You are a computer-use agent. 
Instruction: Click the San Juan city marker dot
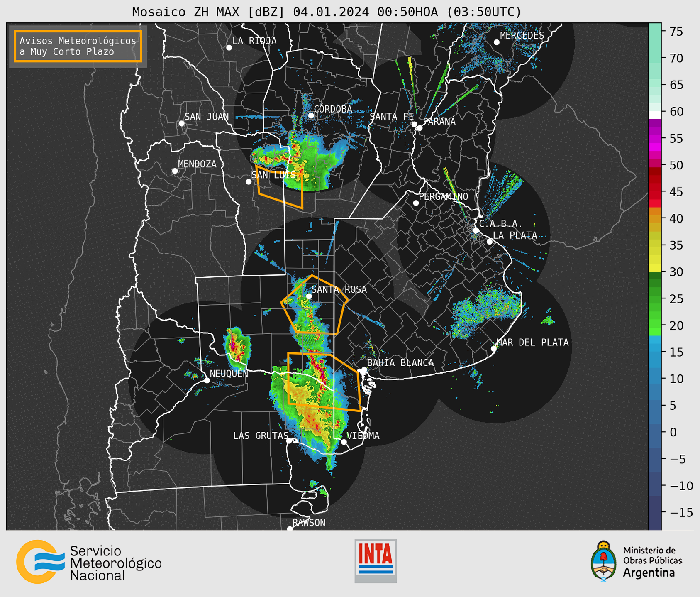181,123
